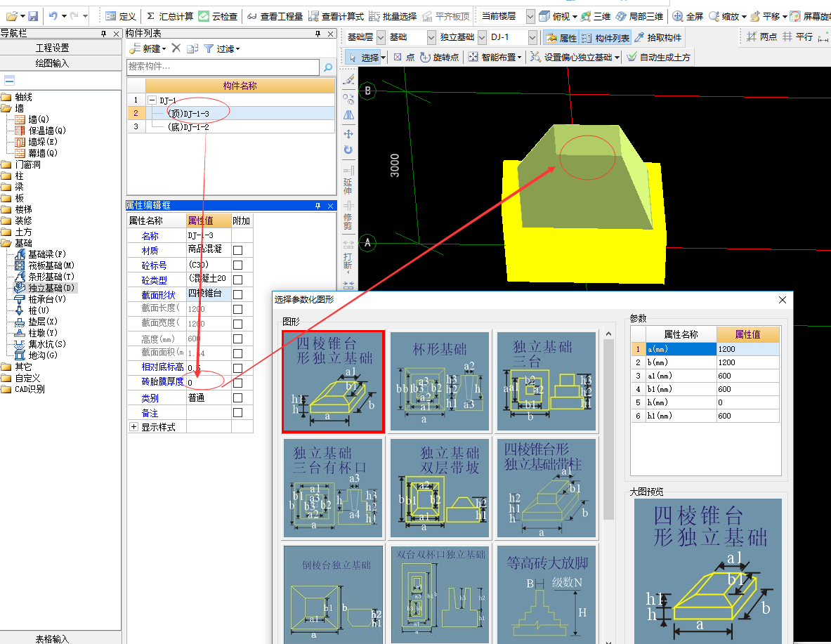The image size is (831, 644).
Task: Check the 砼标号 附加 checkbox
Action: pos(238,265)
